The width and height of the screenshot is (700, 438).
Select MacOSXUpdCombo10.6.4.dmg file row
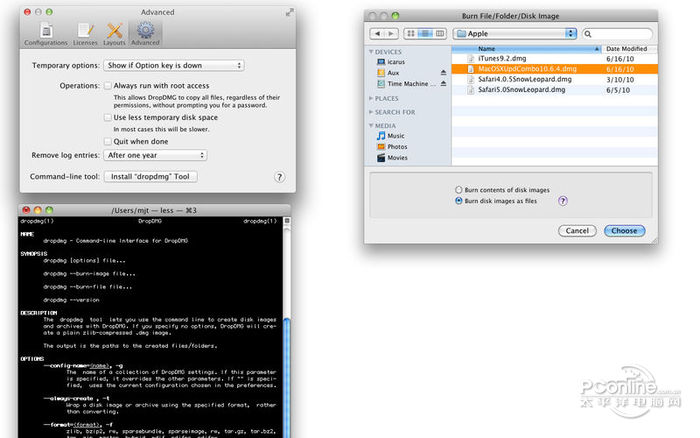tap(554, 69)
